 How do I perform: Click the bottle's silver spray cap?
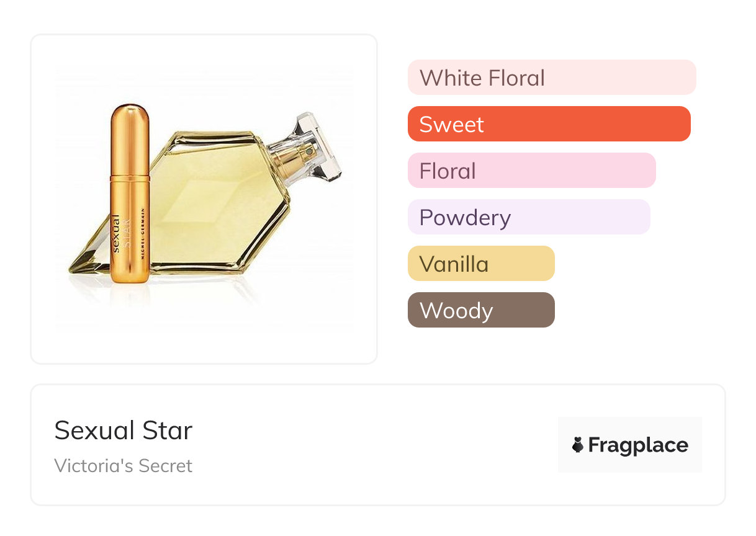point(317,146)
